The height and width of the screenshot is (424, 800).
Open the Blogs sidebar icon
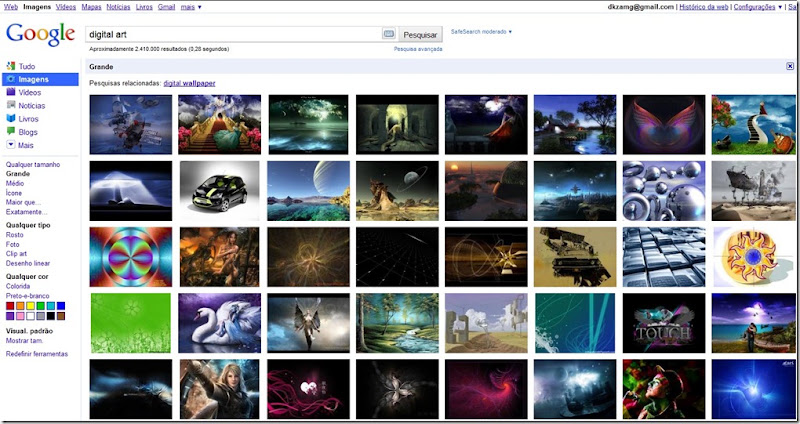(x=11, y=132)
